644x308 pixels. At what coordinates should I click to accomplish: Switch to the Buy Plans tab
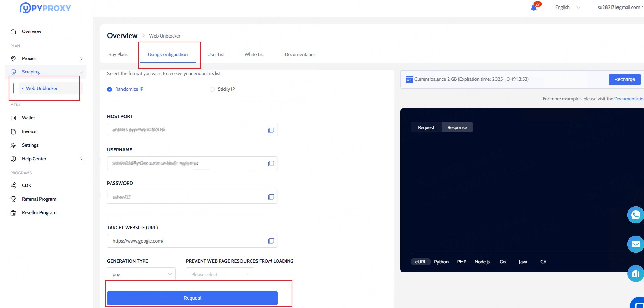coord(118,55)
